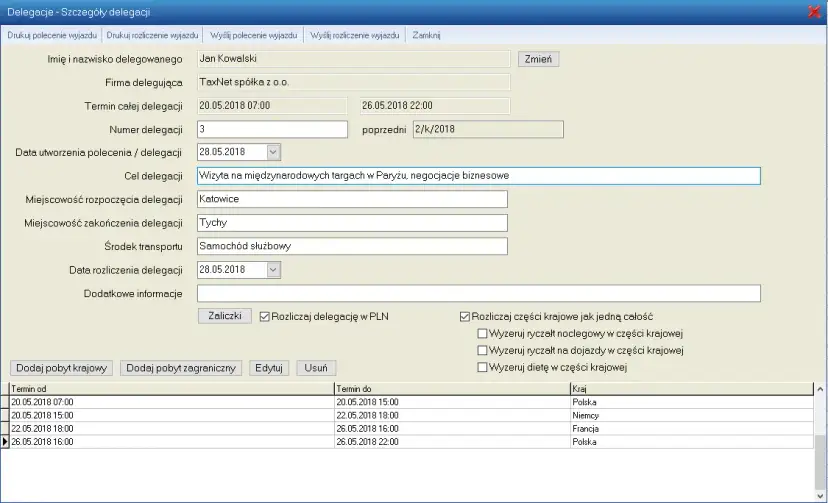Click Drukuj rozliczenie wyjazdu toolbar item

[153, 35]
